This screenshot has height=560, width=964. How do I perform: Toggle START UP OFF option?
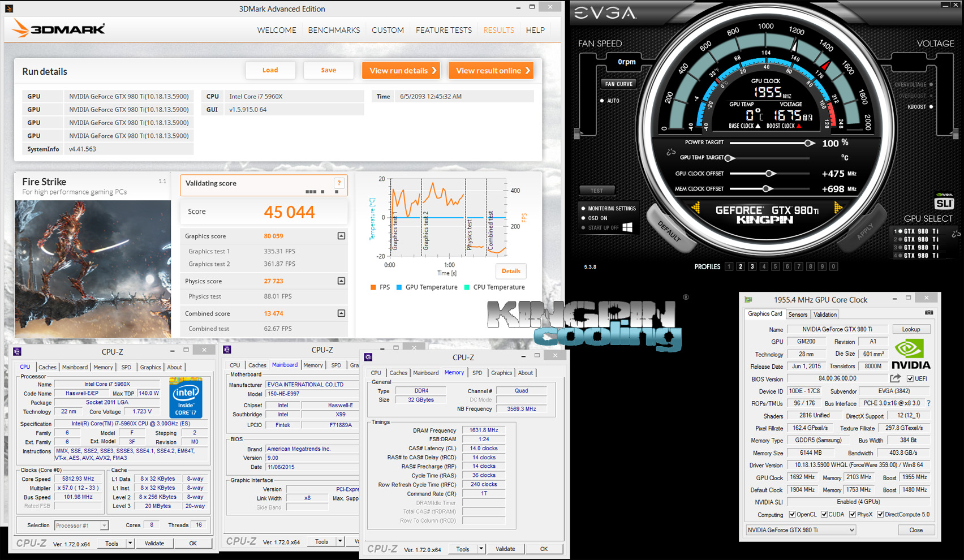click(583, 227)
